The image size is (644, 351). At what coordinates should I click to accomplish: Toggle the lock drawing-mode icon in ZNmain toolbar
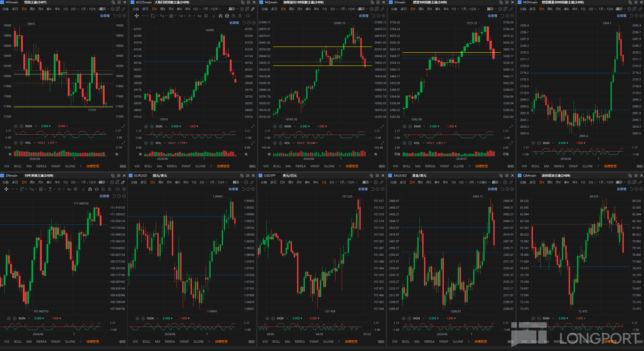(97, 189)
